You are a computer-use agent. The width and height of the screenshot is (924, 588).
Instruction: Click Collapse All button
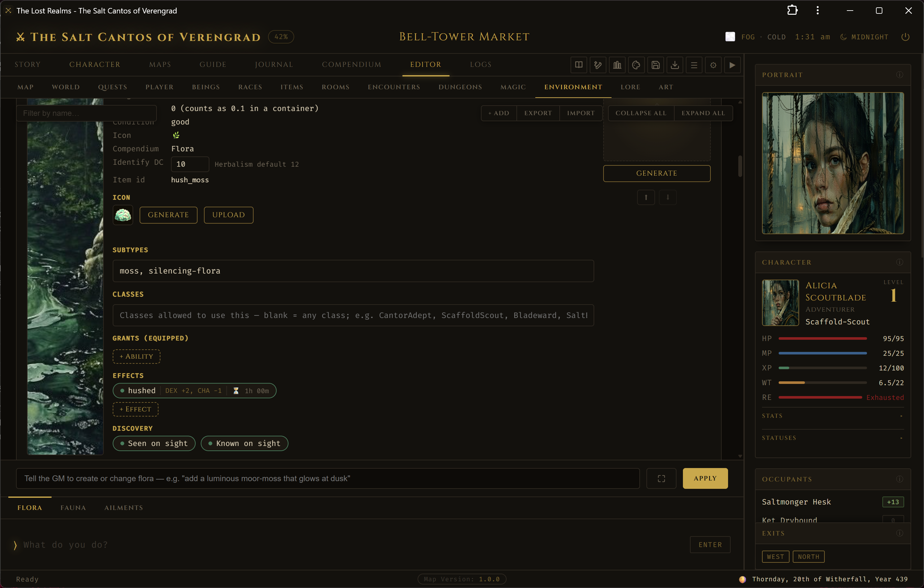pos(641,113)
